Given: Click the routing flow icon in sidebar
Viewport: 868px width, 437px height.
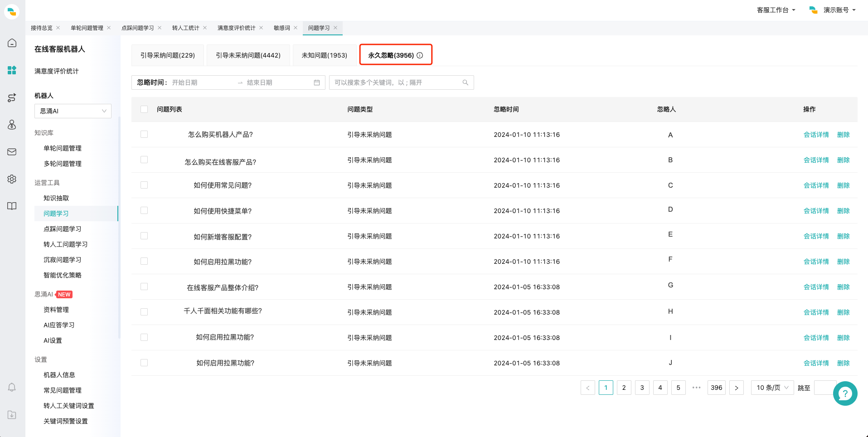Looking at the screenshot, I should (12, 97).
